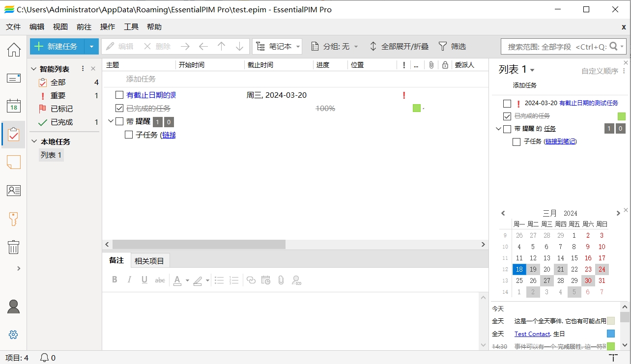The width and height of the screenshot is (631, 364).
Task: Check the 有截止日期的测 task checkbox
Action: [x=119, y=95]
